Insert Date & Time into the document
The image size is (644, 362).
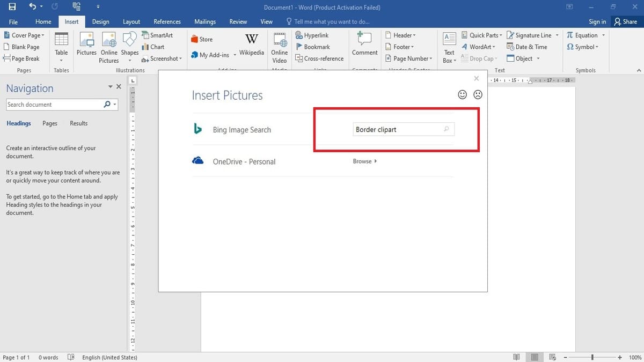tap(527, 47)
